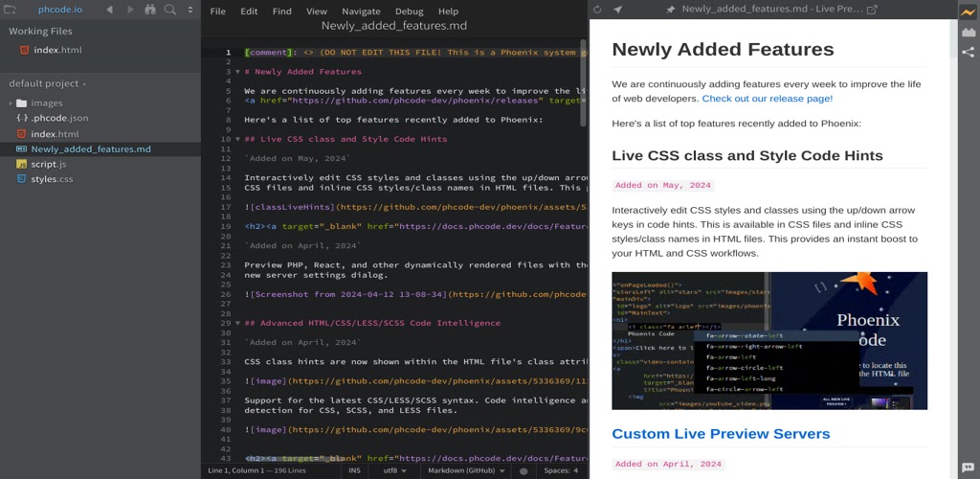Screen dimensions: 980x479
Task: Click the live preview lightning bolt icon
Action: (968, 11)
